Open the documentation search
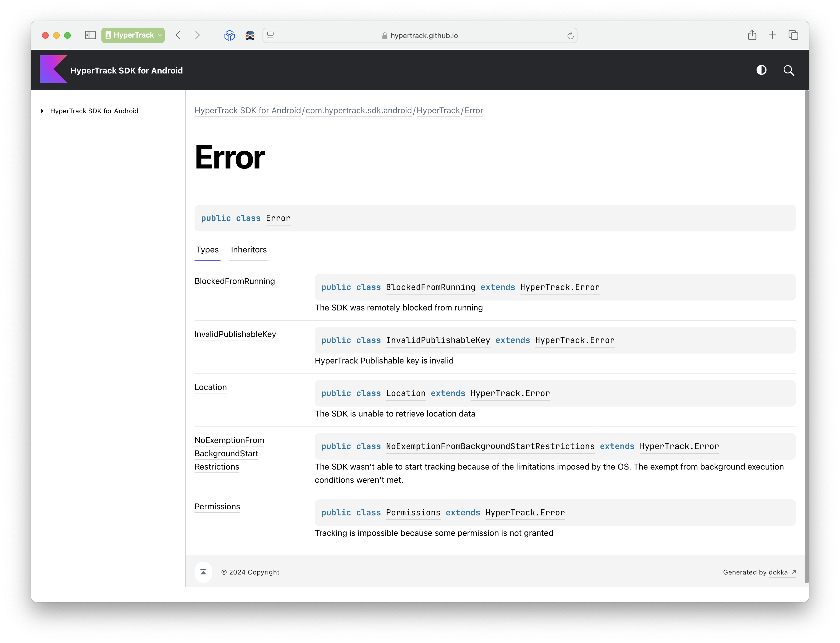The image size is (840, 643). (x=788, y=70)
